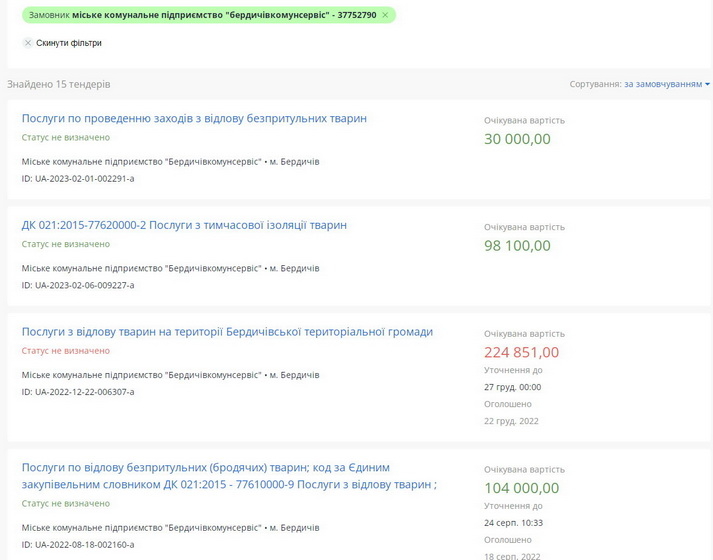Image resolution: width=713 pixels, height=560 pixels.
Task: Click the red status under the Бердичівської громади tender
Action: click(66, 351)
